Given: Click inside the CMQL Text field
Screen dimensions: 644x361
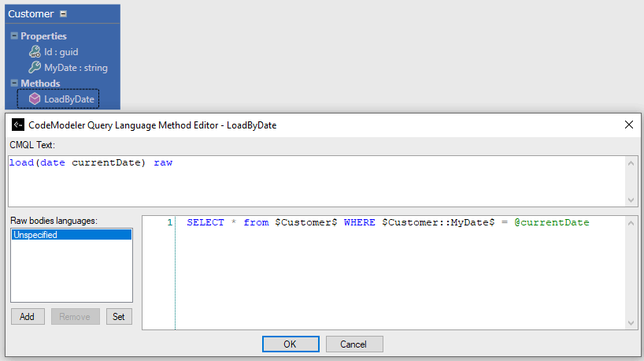Looking at the screenshot, I should tap(315, 181).
